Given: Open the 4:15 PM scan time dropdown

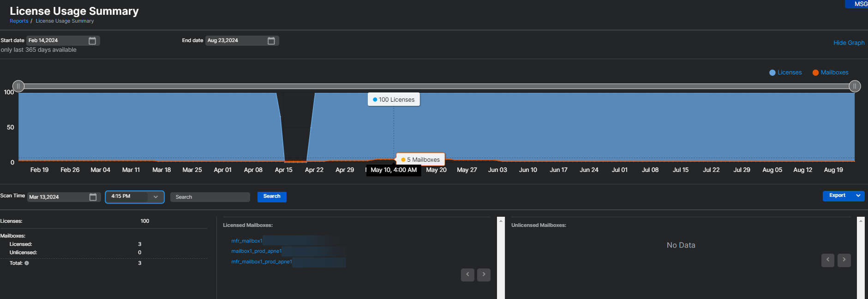Looking at the screenshot, I should coord(134,197).
